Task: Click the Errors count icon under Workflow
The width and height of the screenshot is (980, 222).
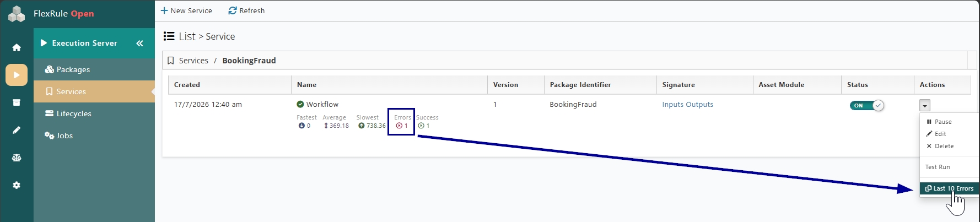Action: coord(399,126)
